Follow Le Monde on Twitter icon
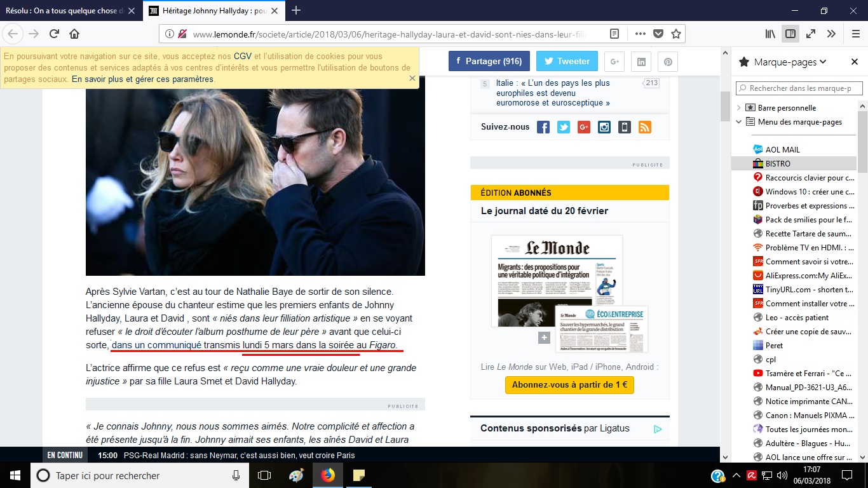The width and height of the screenshot is (868, 488). pyautogui.click(x=564, y=127)
